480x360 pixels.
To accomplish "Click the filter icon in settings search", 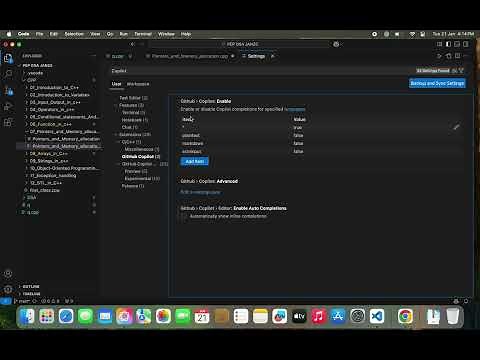I will coord(462,71).
